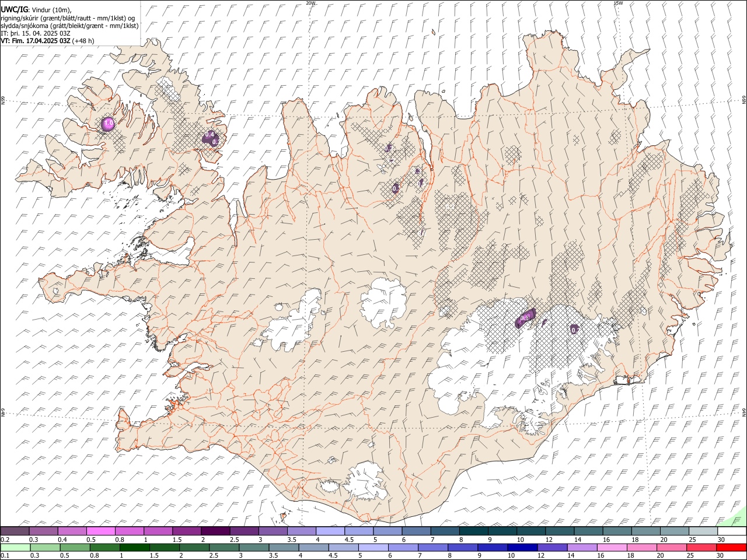Select the white 30 swatch in upper legend row

click(732, 531)
